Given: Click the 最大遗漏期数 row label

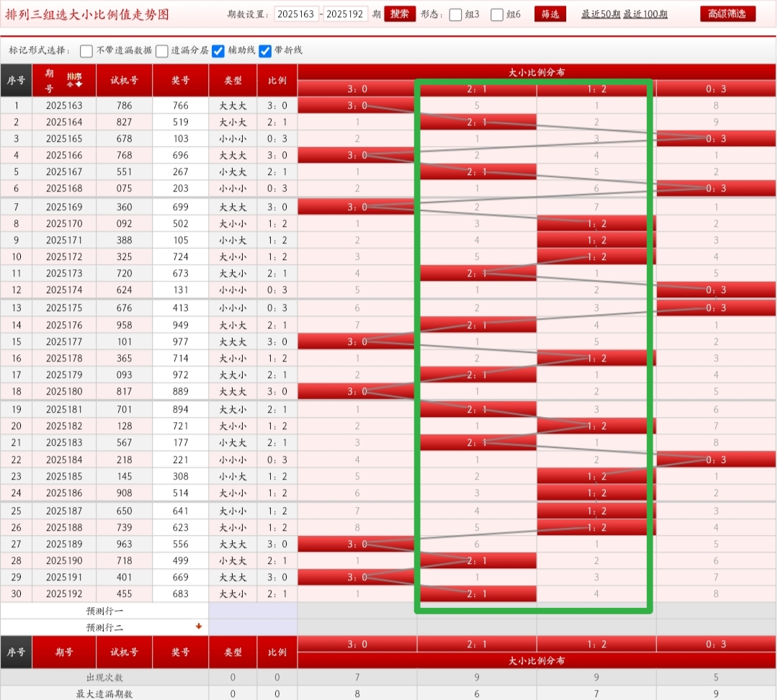Looking at the screenshot, I should click(x=104, y=694).
